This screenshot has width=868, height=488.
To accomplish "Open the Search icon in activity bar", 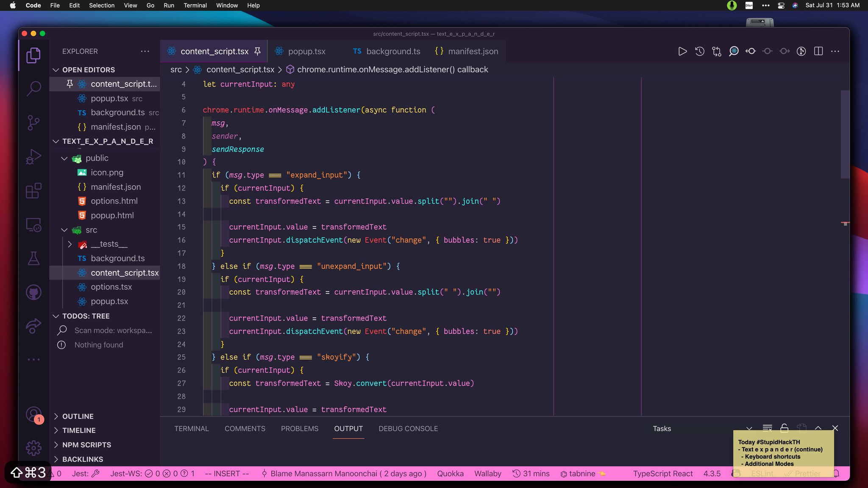I will click(33, 88).
